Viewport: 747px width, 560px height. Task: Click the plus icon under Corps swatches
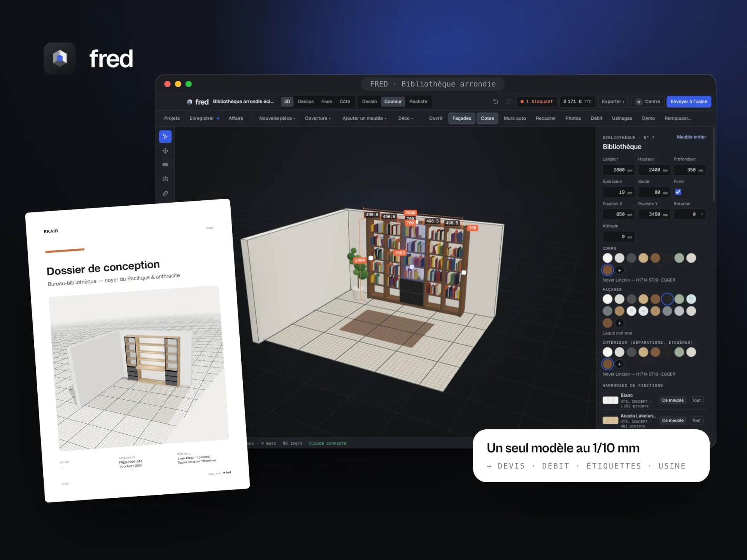coord(619,270)
